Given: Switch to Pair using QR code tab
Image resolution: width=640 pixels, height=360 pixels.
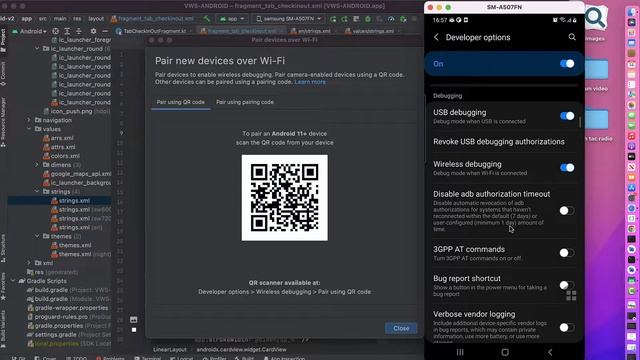Looking at the screenshot, I should pyautogui.click(x=180, y=102).
